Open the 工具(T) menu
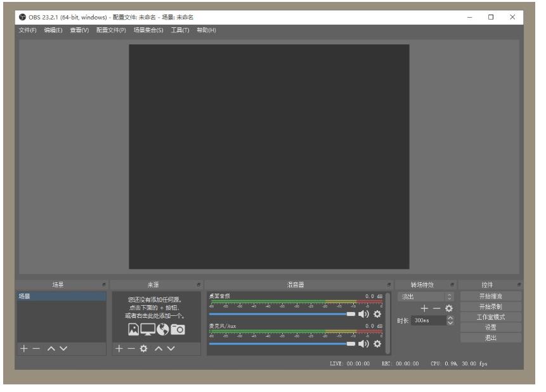The height and width of the screenshot is (392, 546). 180,30
